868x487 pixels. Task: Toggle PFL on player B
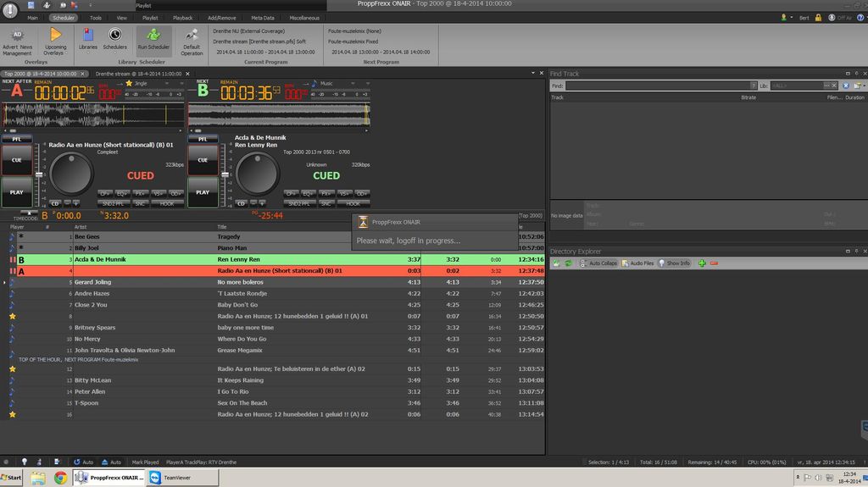(x=203, y=140)
